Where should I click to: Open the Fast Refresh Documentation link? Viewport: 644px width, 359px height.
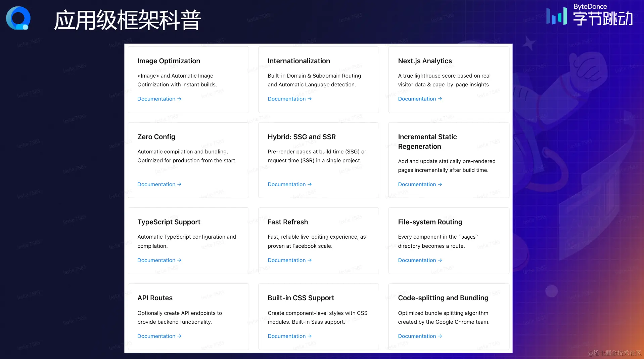click(290, 260)
